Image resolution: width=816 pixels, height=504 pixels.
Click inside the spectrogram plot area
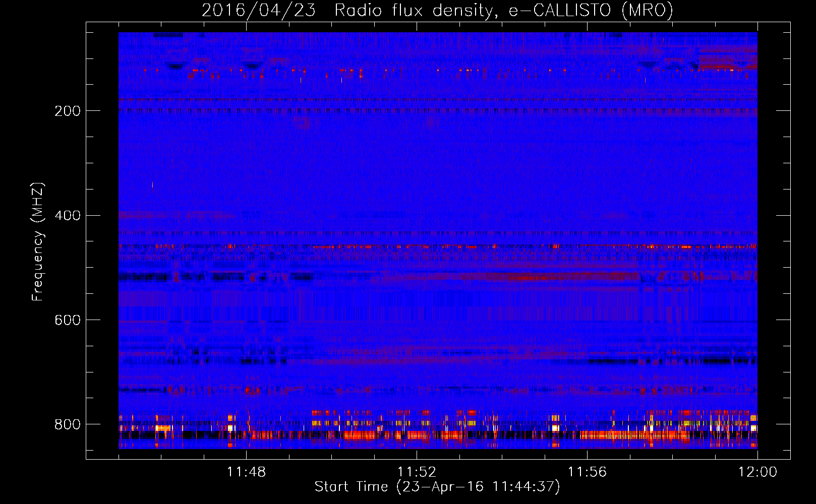click(438, 240)
